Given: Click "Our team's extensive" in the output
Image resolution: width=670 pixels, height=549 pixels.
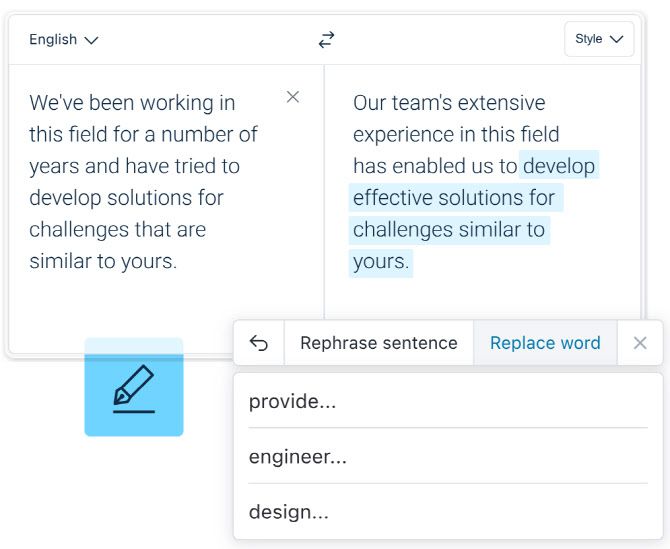Looking at the screenshot, I should coord(449,103).
